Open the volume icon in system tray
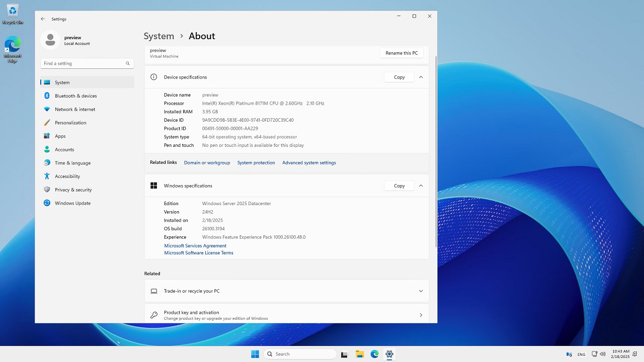Image resolution: width=644 pixels, height=362 pixels. tap(603, 354)
